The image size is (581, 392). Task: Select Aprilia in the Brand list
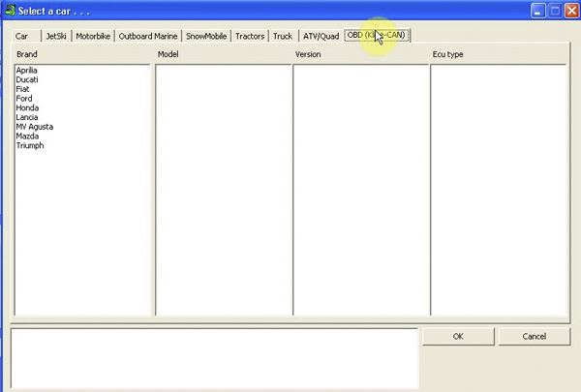click(27, 71)
